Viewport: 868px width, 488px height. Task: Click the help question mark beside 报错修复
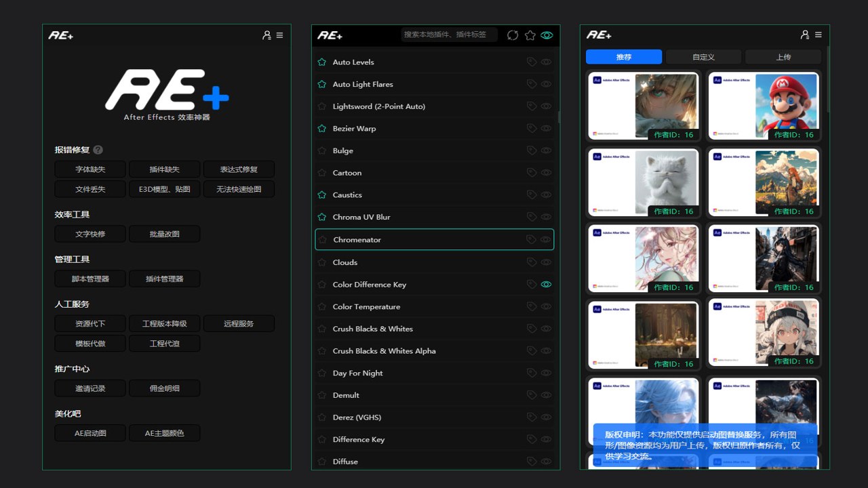(x=98, y=150)
